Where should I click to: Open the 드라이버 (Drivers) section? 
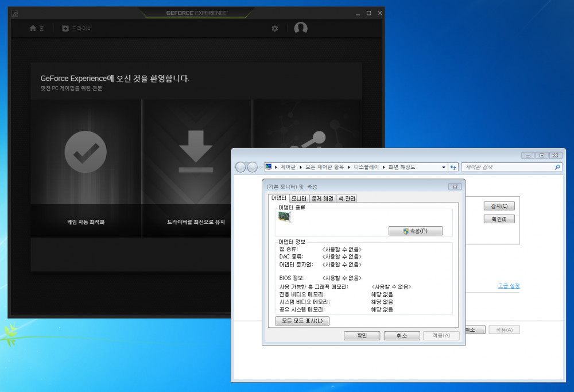pos(77,28)
